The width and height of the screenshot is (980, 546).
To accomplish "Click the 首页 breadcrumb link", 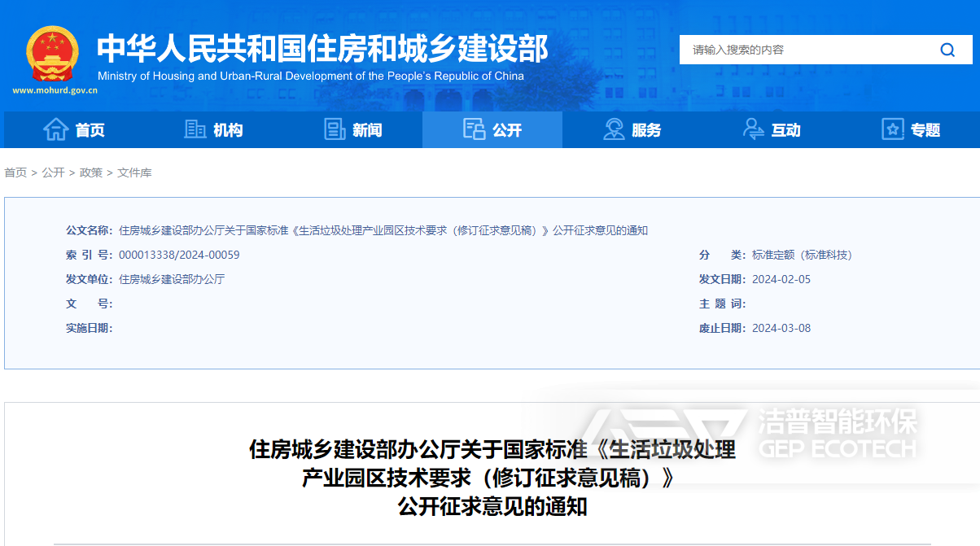I will tap(15, 173).
